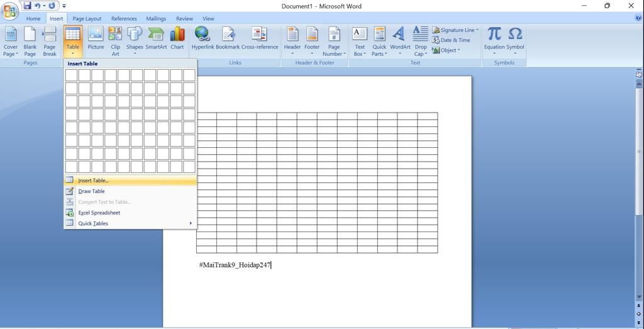Customize the Quick Access Toolbar dropdown
This screenshot has width=644, height=329.
point(64,6)
